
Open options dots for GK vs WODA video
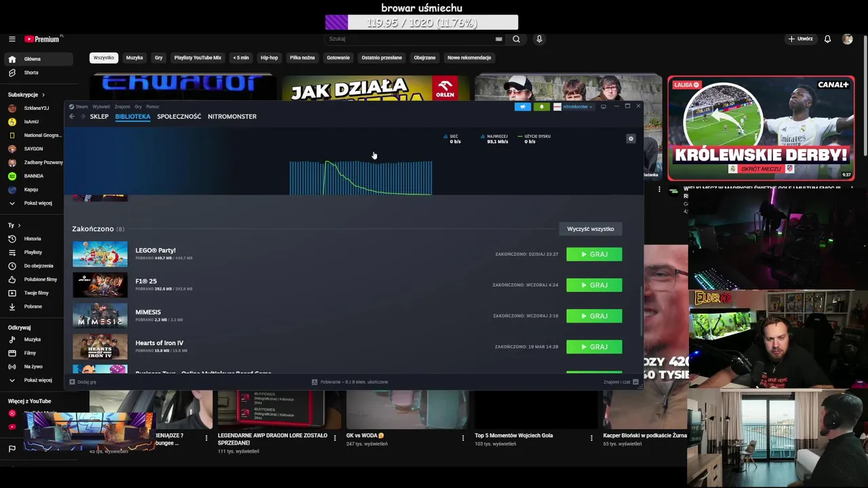pyautogui.click(x=463, y=438)
